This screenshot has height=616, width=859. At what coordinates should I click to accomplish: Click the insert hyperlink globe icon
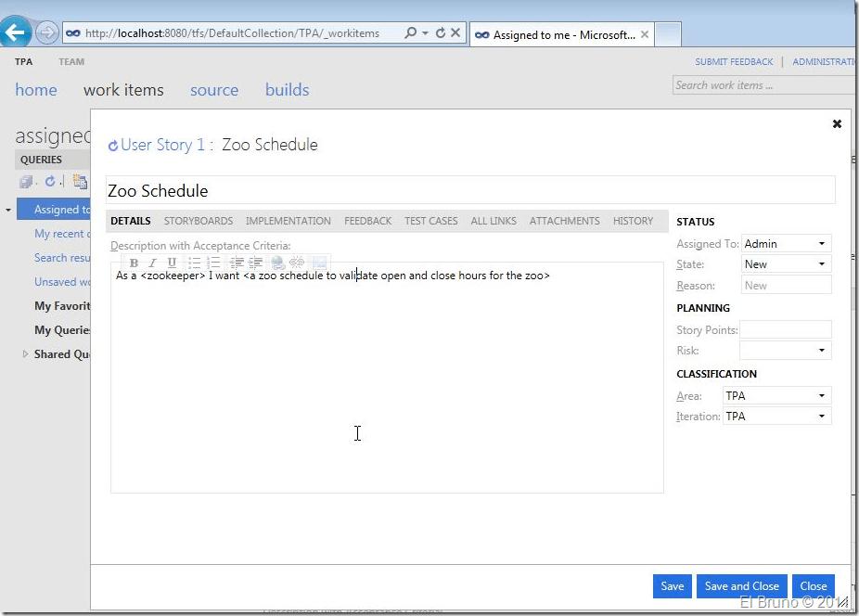[277, 263]
